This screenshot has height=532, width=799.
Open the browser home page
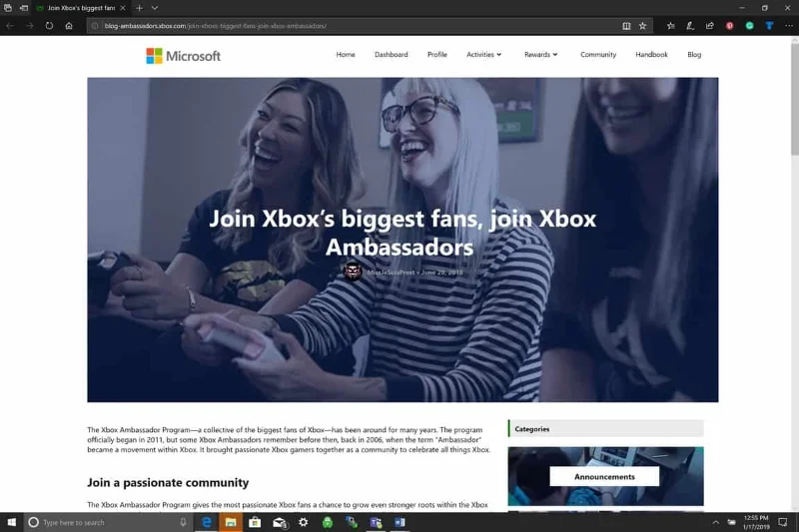click(69, 26)
